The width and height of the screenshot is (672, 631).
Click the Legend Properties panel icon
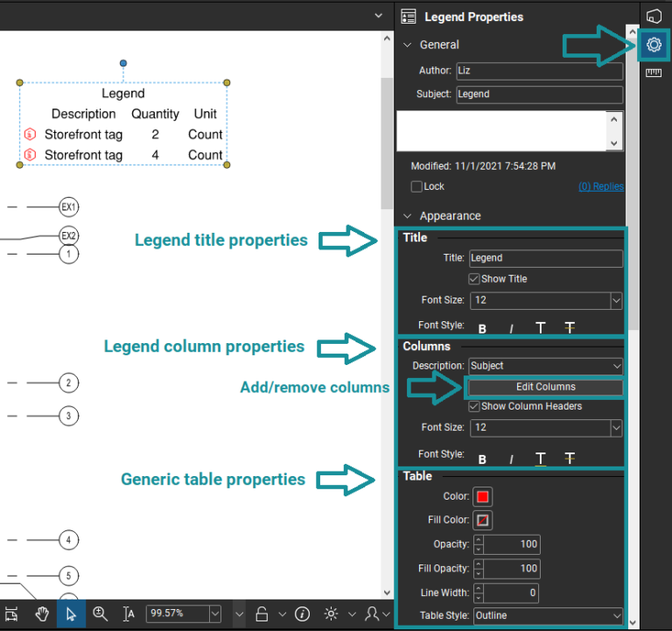click(409, 17)
